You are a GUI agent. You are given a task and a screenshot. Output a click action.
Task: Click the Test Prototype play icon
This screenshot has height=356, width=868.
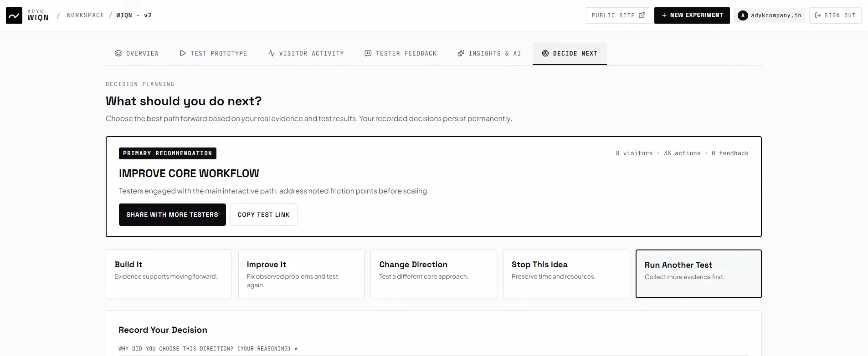point(183,53)
